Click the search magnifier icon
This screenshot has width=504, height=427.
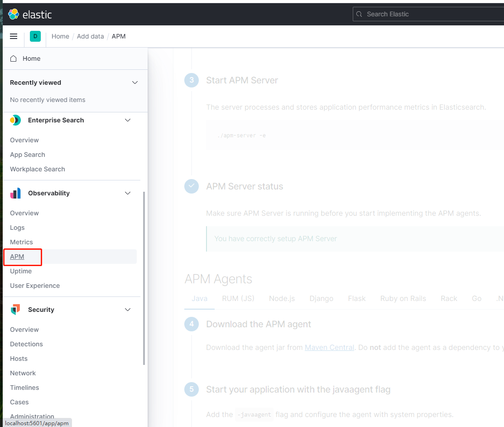coord(360,14)
